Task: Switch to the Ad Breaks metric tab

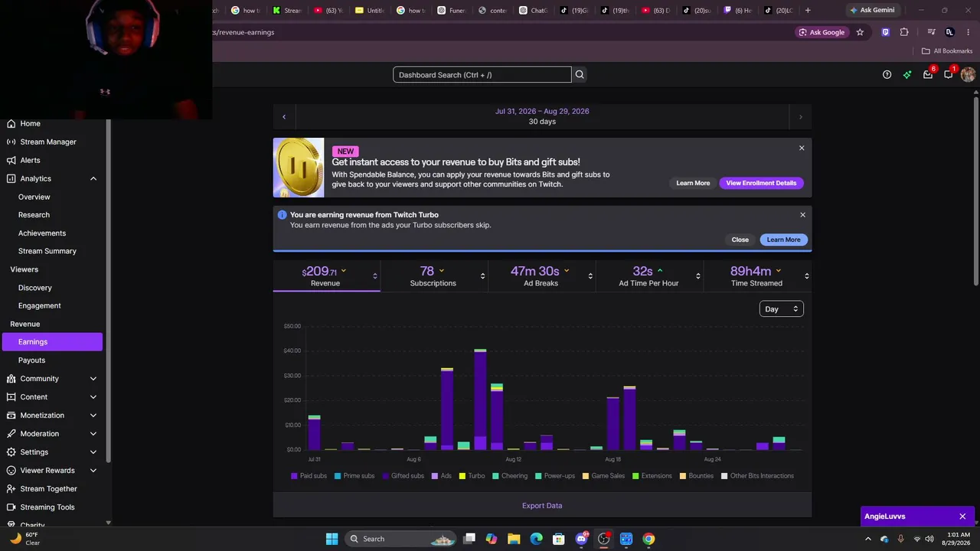Action: click(x=541, y=276)
